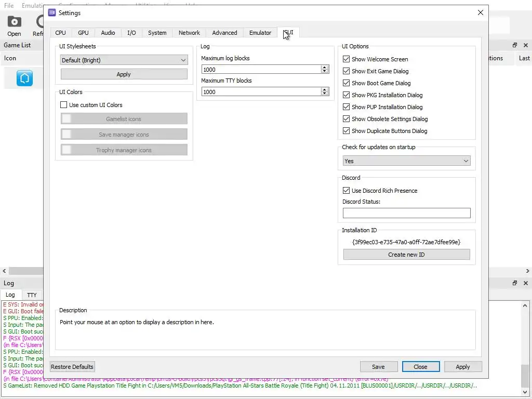Viewport: 532px width, 399px height.
Task: Click the Close button at dialog bottom
Action: [421, 367]
